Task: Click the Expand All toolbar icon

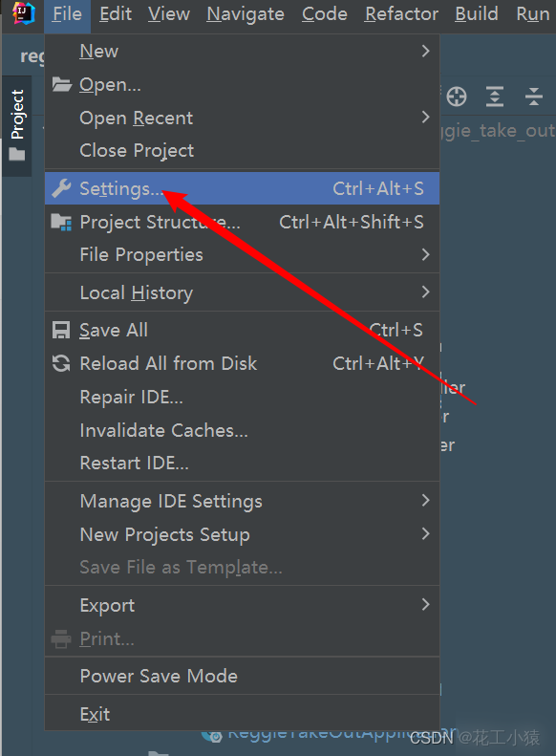Action: coord(495,97)
